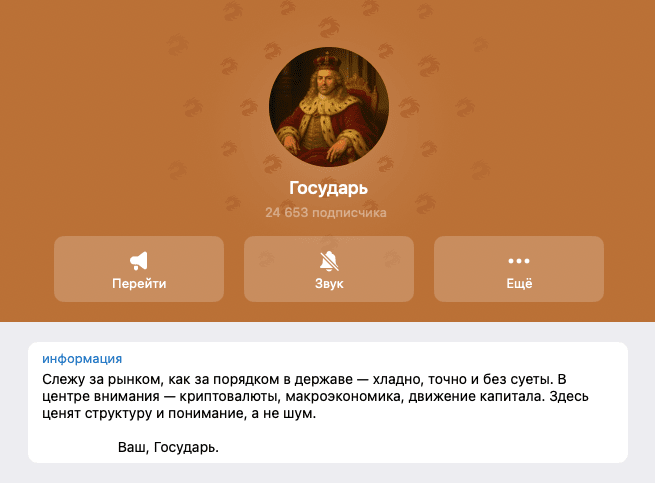Click the phrase движение капитала in the description
Viewport: 655px width, 483px height.
477,397
